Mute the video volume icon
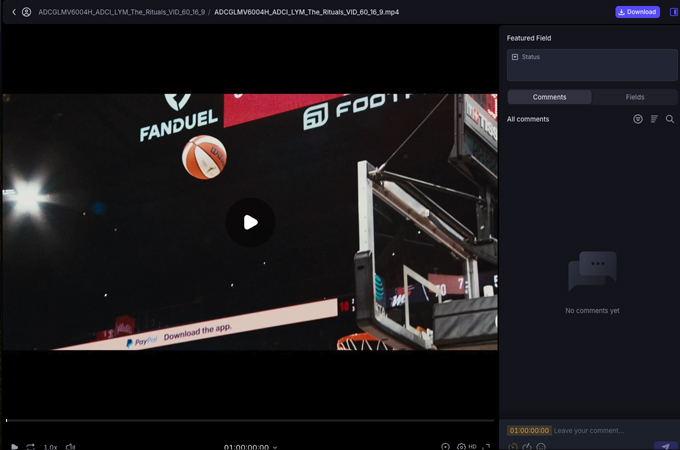The height and width of the screenshot is (450, 680). 70,447
